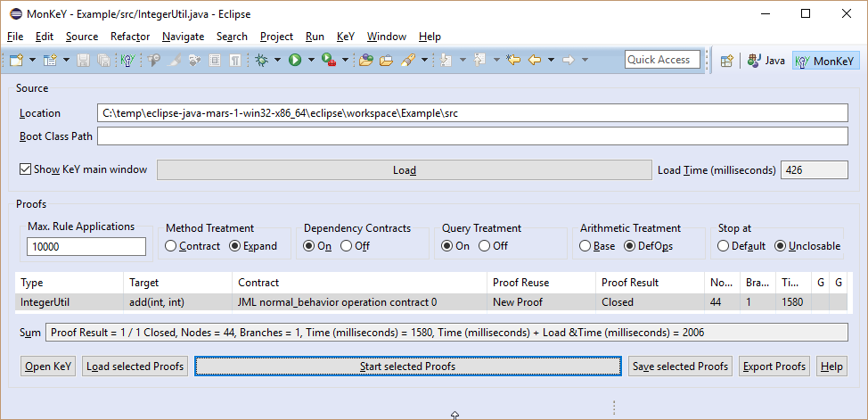Image resolution: width=868 pixels, height=420 pixels.
Task: Open the Back history dropdown arrow
Action: click(x=551, y=60)
